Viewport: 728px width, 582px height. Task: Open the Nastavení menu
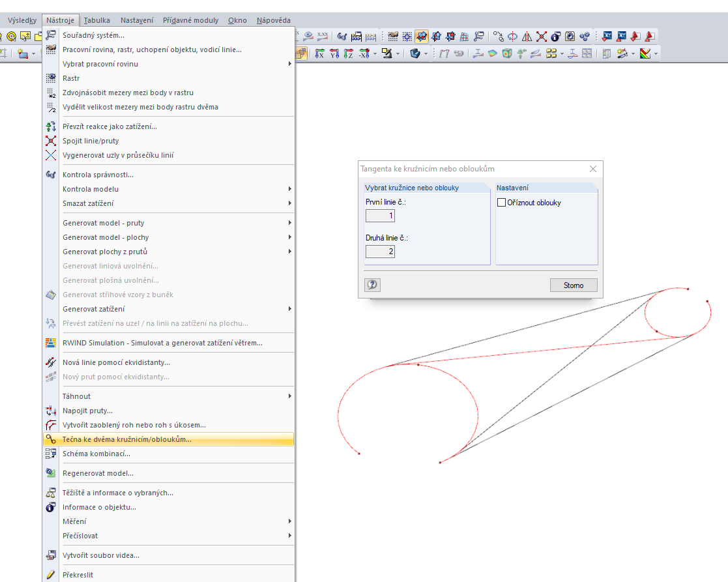point(136,20)
